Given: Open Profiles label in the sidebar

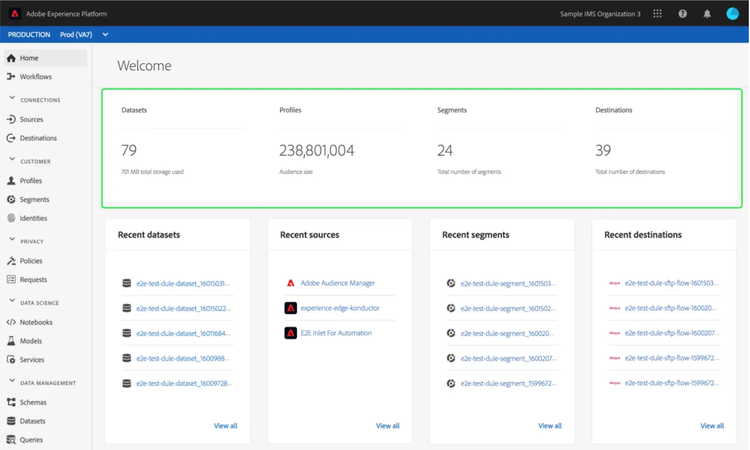Looking at the screenshot, I should [31, 181].
